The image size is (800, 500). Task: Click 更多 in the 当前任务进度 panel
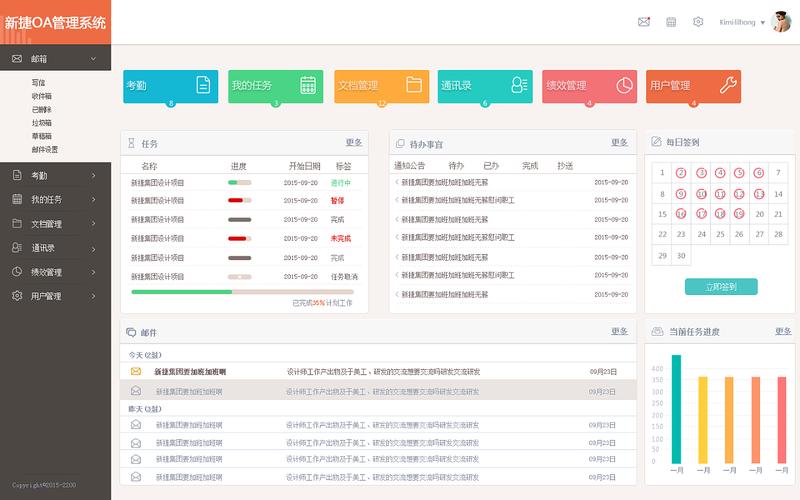coord(783,331)
